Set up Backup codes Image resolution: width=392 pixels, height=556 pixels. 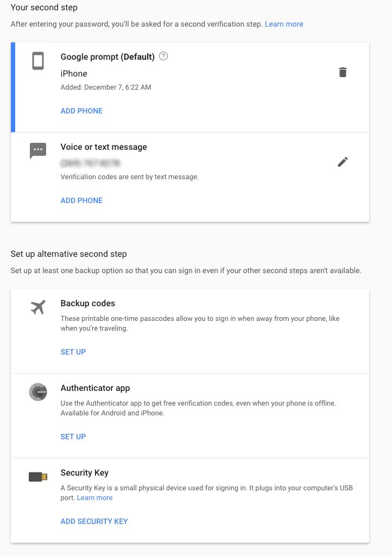73,352
